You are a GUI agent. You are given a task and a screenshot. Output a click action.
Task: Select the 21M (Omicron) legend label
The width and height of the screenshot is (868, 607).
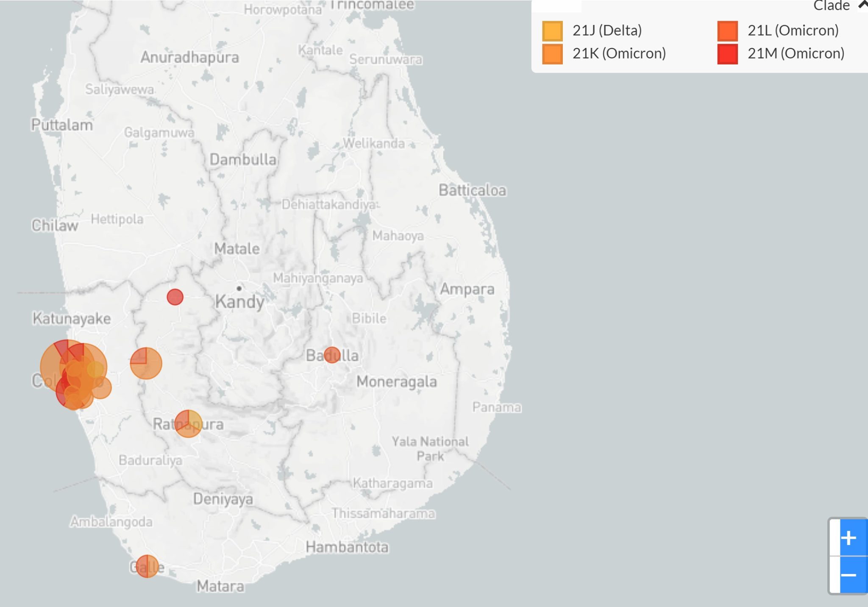tap(796, 53)
